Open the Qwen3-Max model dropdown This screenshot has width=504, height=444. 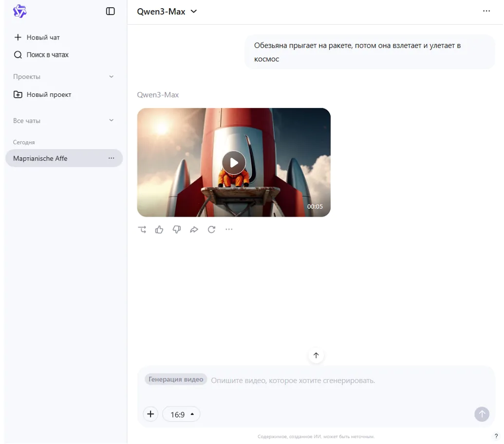[x=167, y=12]
